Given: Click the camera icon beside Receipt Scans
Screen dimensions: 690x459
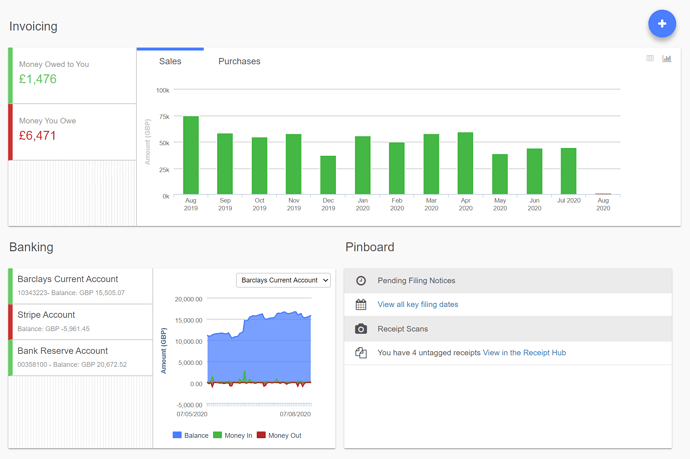Looking at the screenshot, I should [361, 329].
